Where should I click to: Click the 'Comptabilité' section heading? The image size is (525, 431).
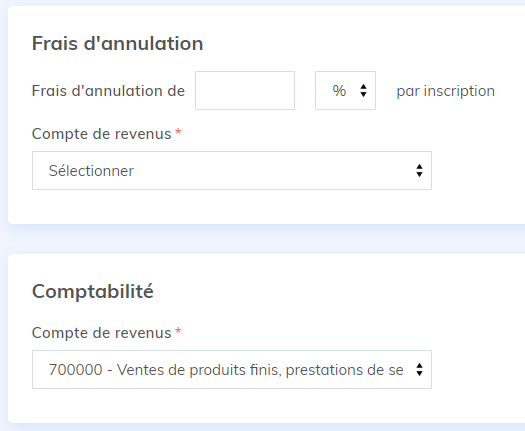click(93, 291)
